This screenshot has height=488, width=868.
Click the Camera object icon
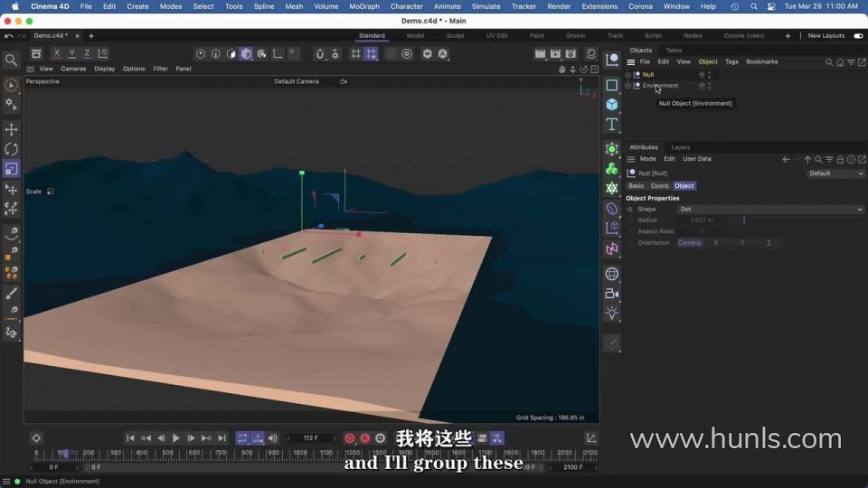[x=612, y=294]
